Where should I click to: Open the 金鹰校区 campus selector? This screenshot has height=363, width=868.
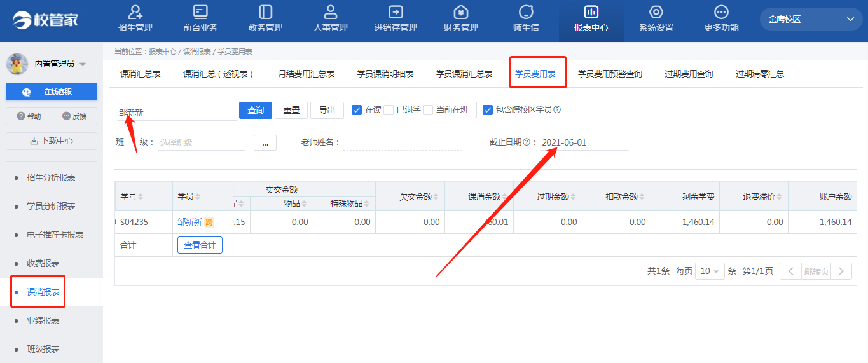coord(811,19)
